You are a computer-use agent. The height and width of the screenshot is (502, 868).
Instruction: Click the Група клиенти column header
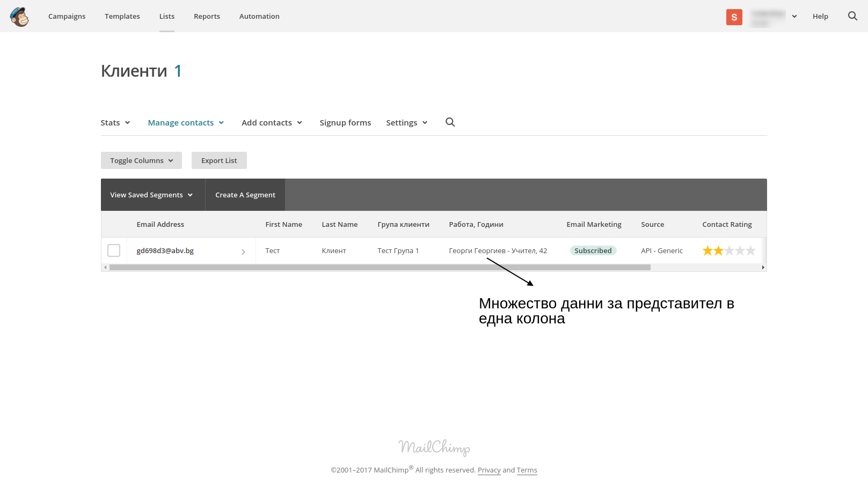click(x=403, y=224)
